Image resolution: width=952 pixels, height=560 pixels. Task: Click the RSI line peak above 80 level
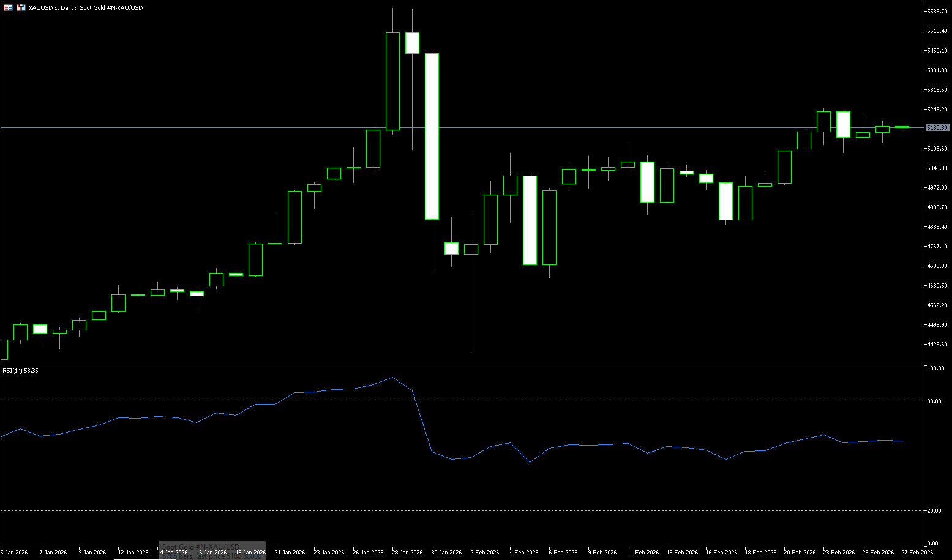click(392, 378)
